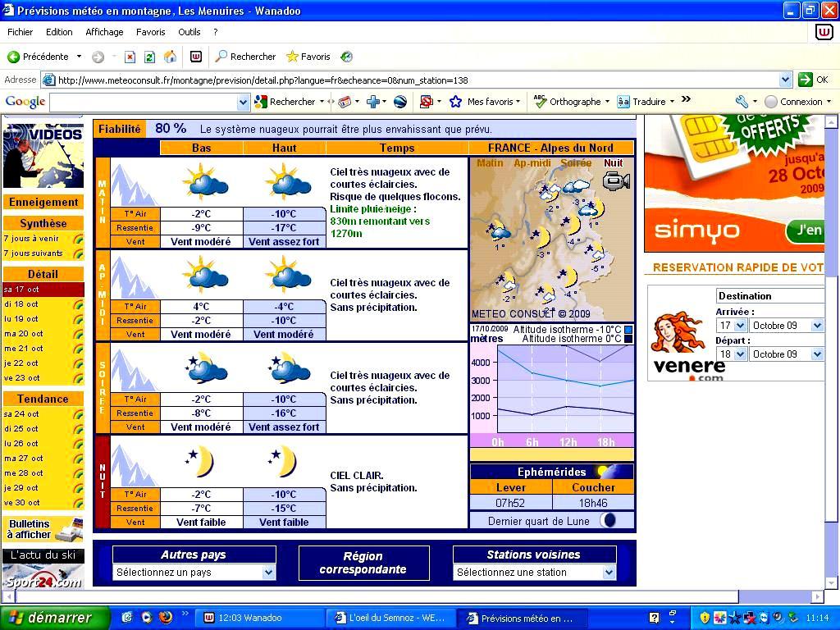
Task: Click the home icon in the toolbar
Action: tap(170, 57)
